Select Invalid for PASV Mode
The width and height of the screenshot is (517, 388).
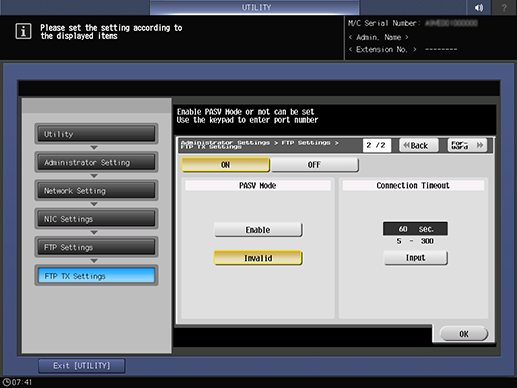pyautogui.click(x=258, y=258)
